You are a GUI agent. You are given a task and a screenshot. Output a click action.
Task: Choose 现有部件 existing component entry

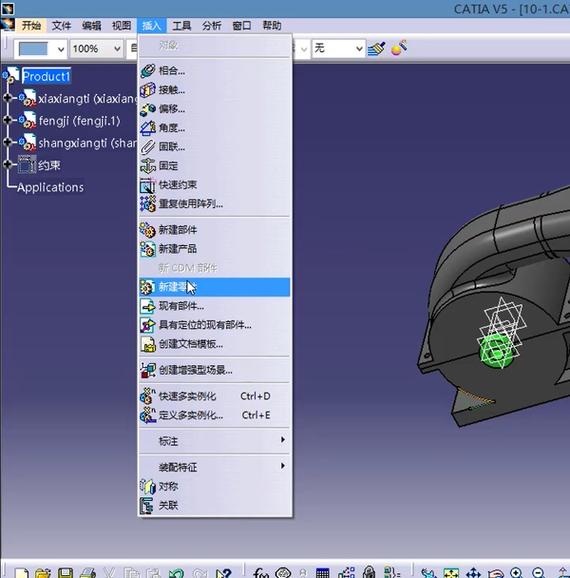tap(214, 306)
